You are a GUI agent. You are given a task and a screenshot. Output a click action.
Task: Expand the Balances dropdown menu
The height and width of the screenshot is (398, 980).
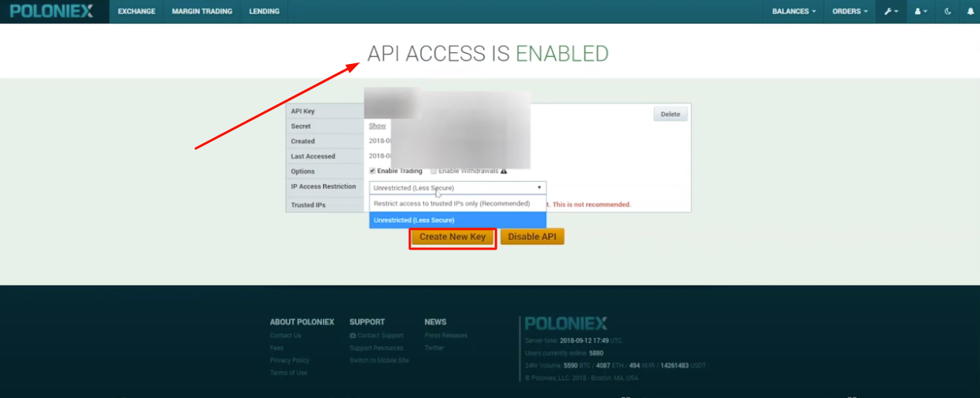[794, 11]
